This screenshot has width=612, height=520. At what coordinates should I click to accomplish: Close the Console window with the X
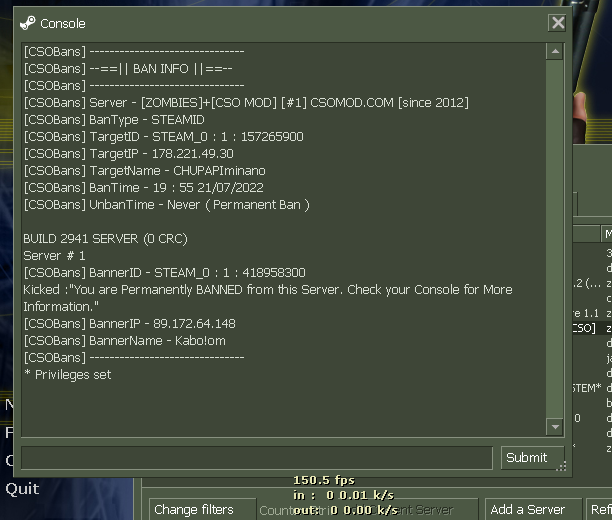[x=558, y=23]
